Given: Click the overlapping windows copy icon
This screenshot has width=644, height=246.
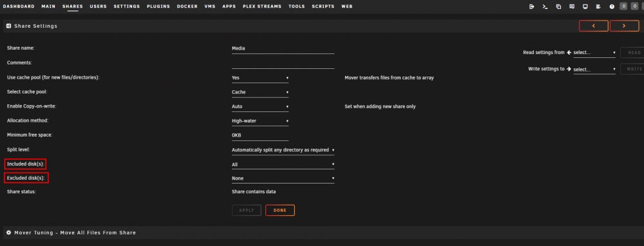Looking at the screenshot, I should click(558, 6).
